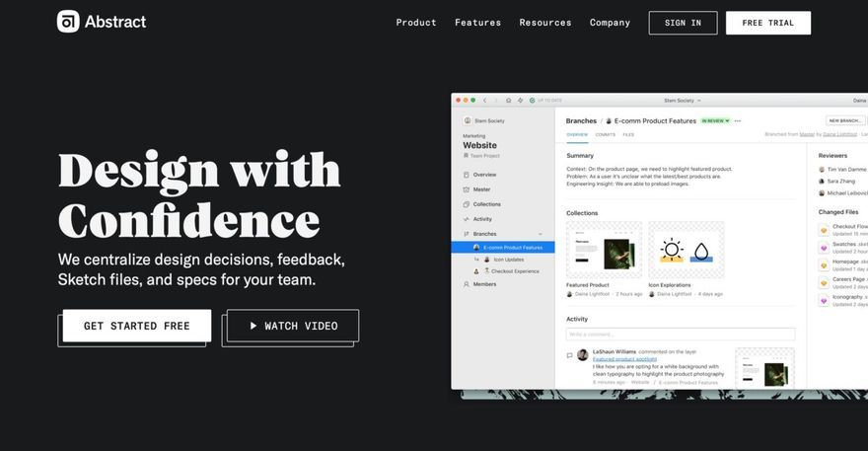The height and width of the screenshot is (451, 868).
Task: Select Master in the sidebar
Action: [481, 189]
